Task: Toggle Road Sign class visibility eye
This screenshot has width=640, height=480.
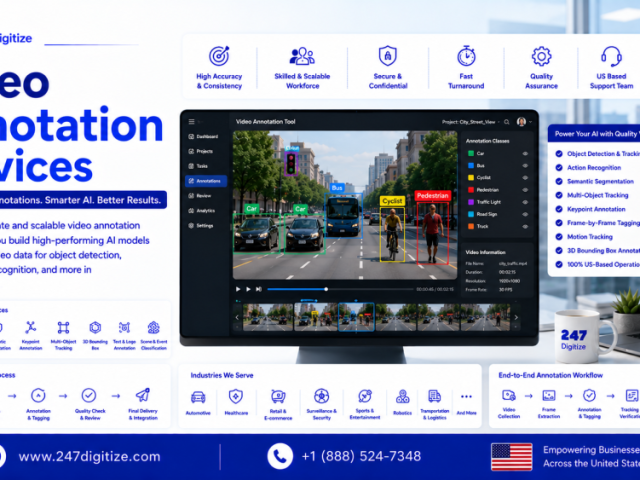Action: coord(525,214)
